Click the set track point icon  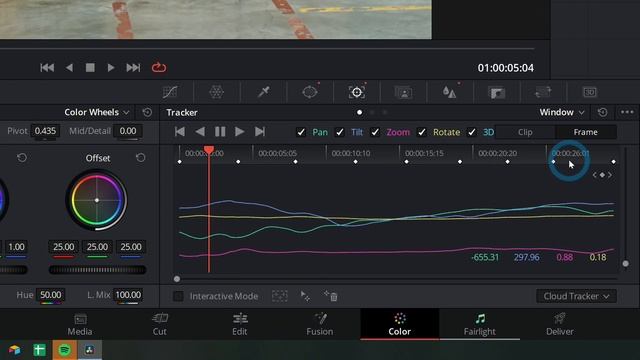[x=305, y=296]
